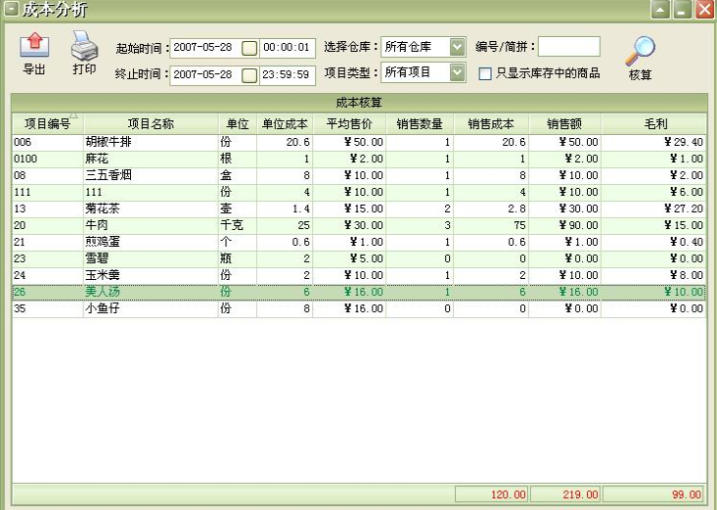717x510 pixels.
Task: Sort by 单位成本 column header
Action: [x=284, y=123]
